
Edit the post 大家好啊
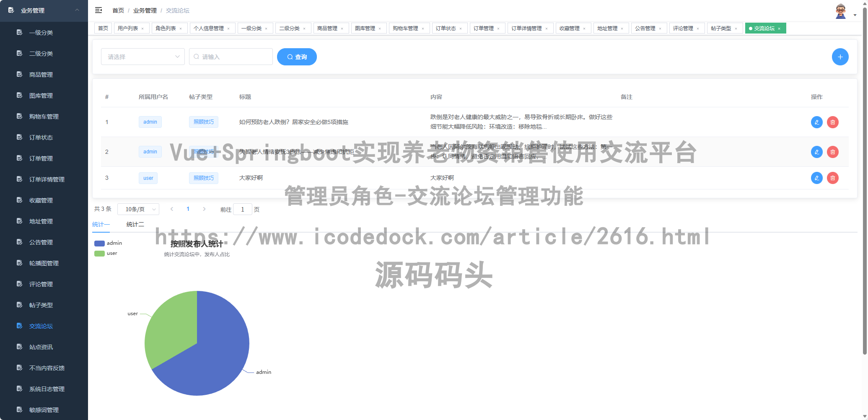coord(816,178)
